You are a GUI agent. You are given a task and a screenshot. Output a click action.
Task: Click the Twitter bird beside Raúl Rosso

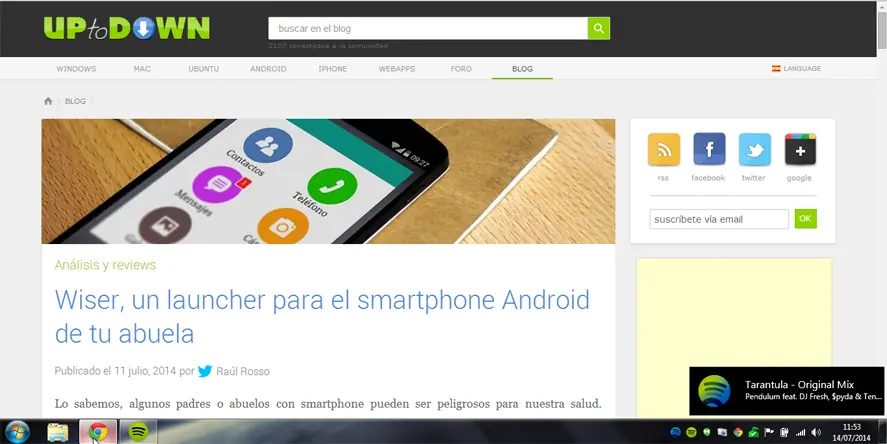click(205, 371)
